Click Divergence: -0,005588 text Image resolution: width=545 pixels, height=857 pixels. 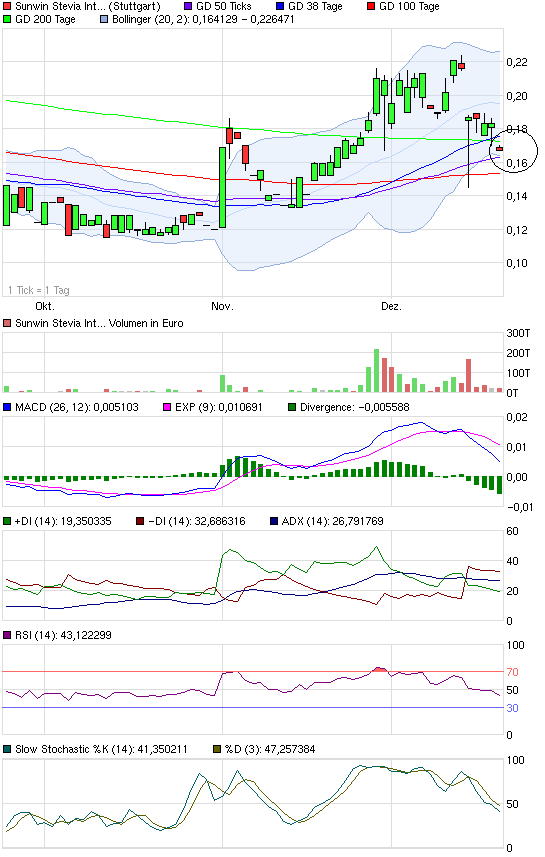coord(355,407)
